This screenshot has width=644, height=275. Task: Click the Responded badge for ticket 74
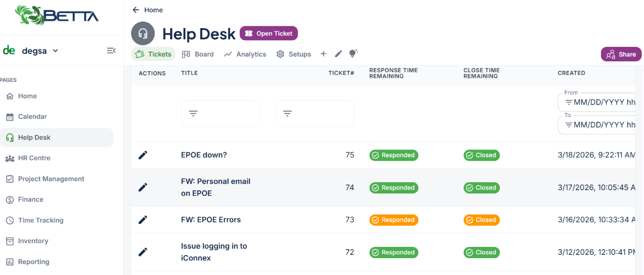[x=394, y=187]
